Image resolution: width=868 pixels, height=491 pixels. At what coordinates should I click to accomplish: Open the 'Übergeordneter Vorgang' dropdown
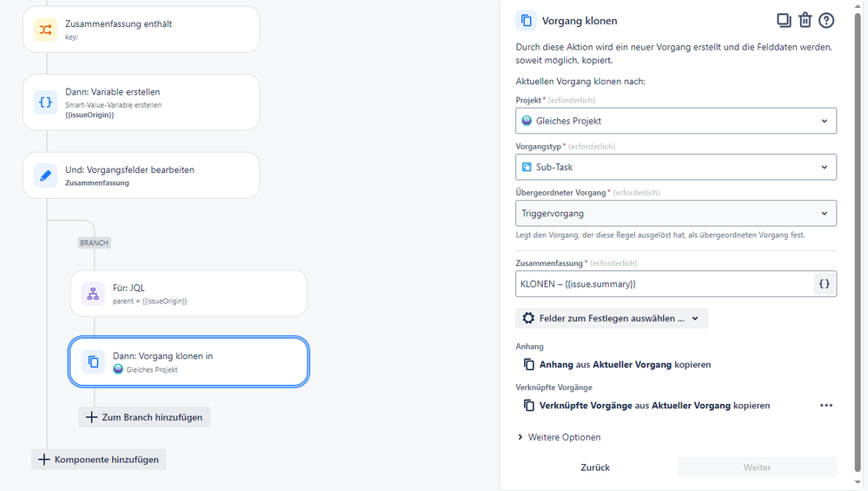click(x=676, y=213)
